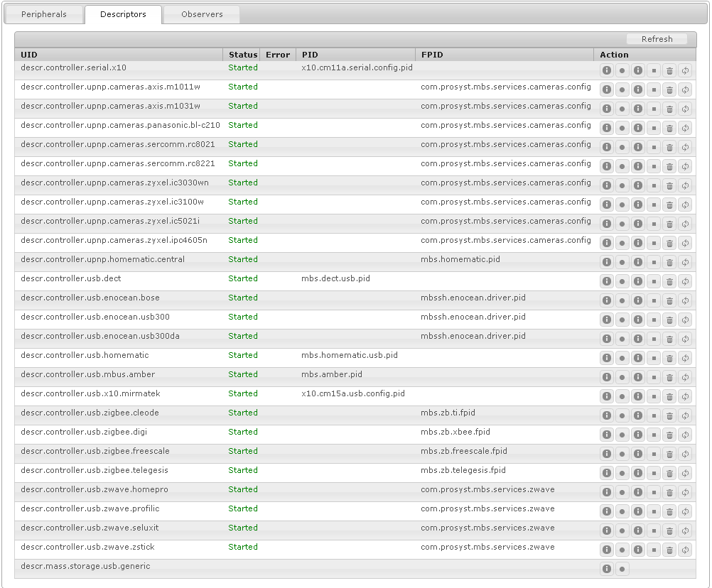Click the UID column header

tap(29, 55)
